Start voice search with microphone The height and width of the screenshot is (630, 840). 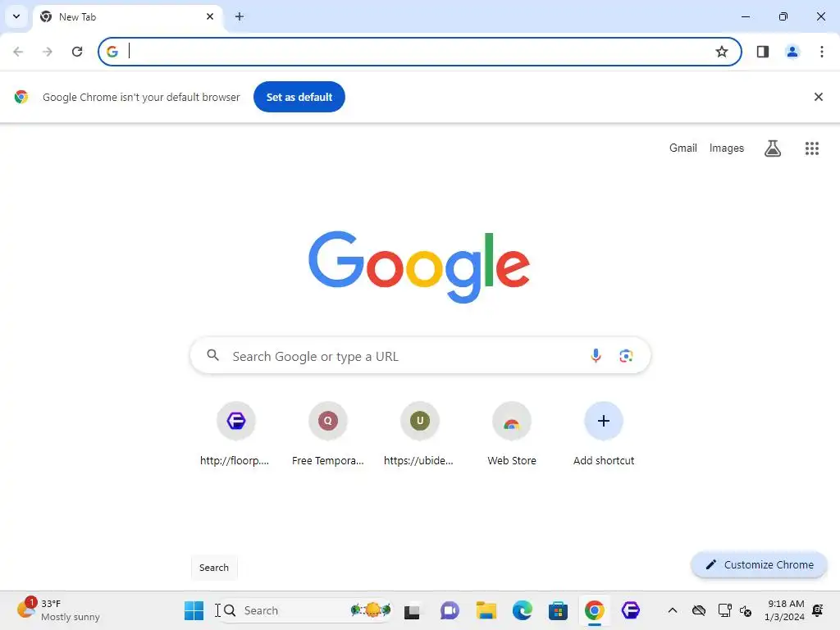click(x=596, y=356)
